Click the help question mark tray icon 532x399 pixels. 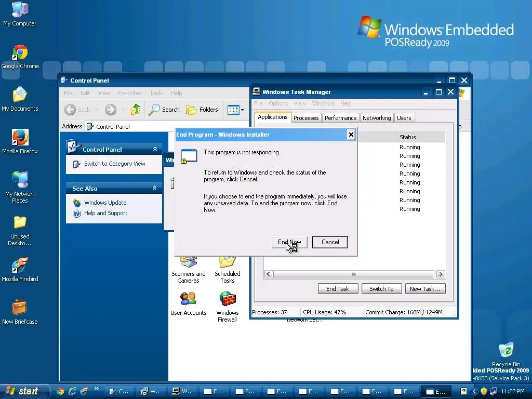click(x=463, y=391)
